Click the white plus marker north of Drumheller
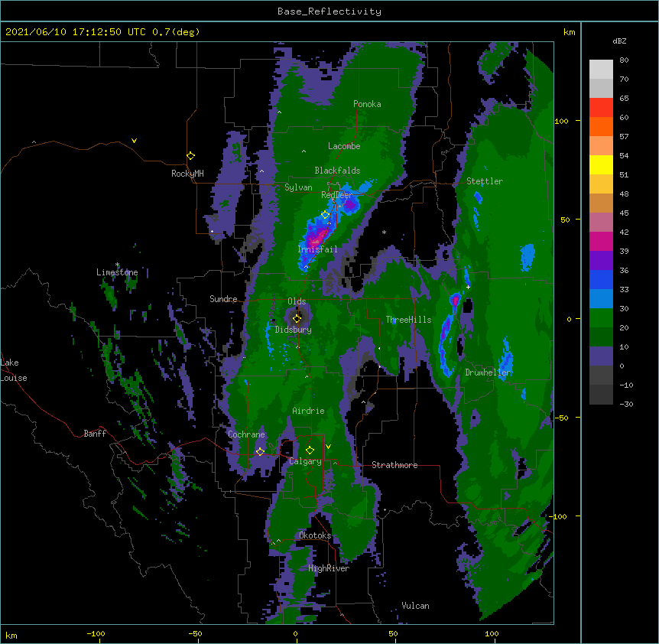Image resolution: width=659 pixels, height=644 pixels. point(468,287)
